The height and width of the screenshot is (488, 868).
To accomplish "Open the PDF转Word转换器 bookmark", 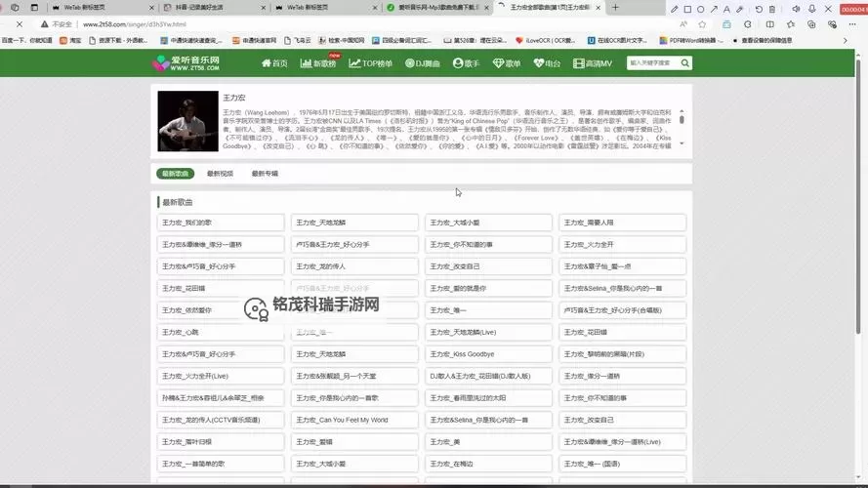I will tap(691, 40).
